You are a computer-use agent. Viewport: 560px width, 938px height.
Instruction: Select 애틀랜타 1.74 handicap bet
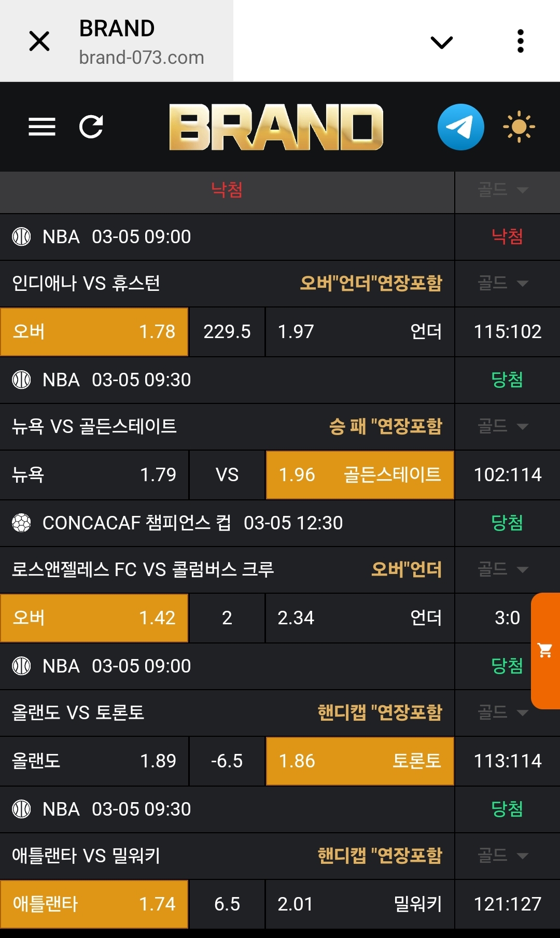coord(94,904)
